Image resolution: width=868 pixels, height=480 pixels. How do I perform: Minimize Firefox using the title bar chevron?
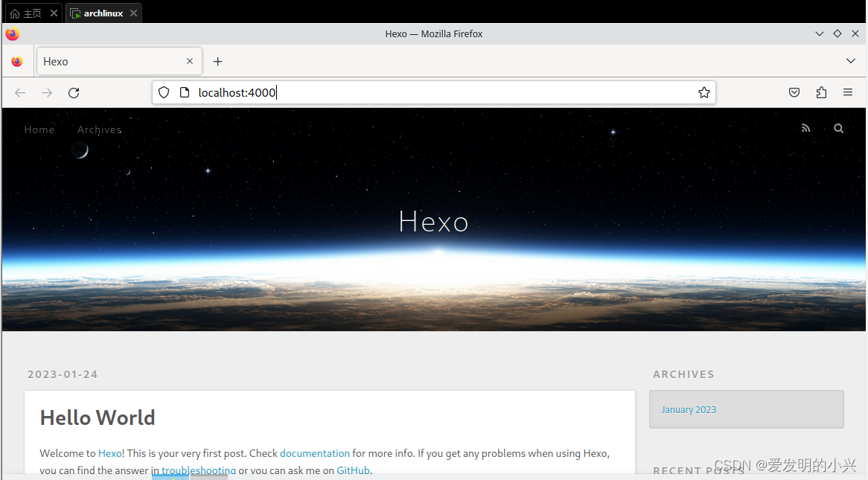[x=820, y=33]
